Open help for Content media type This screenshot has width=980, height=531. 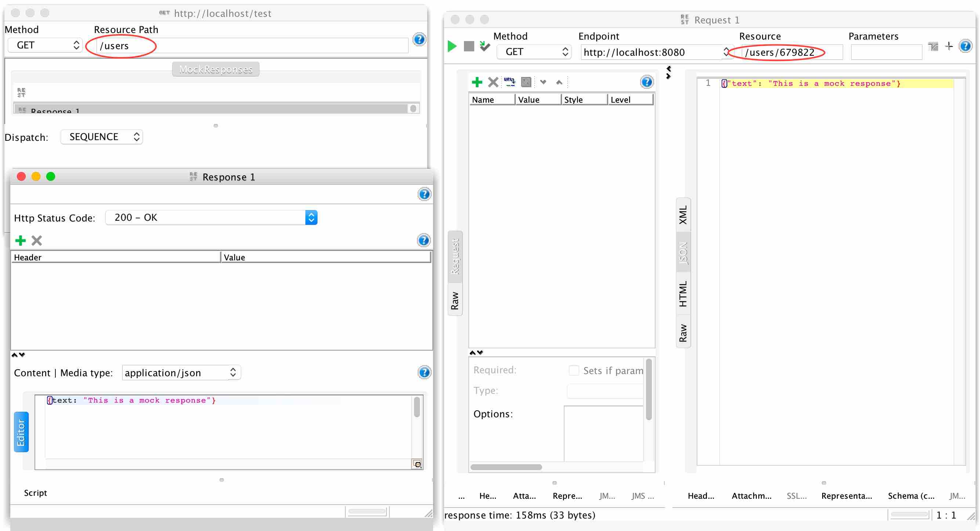click(x=424, y=373)
